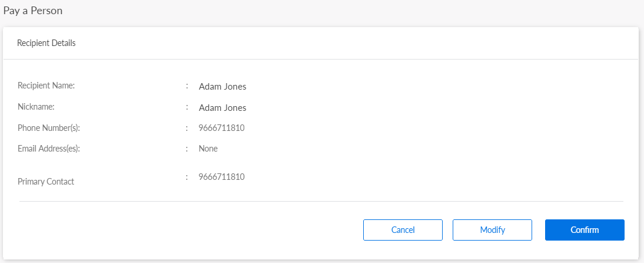Click the Primary Contact label
Viewport: 644px width, 263px height.
(46, 182)
